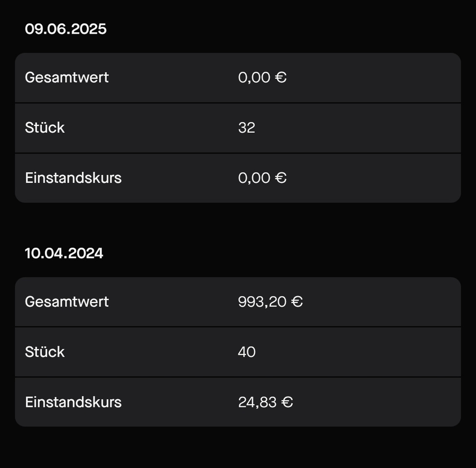Click divider between Gesamtwert and Stück, 10.04.2024 card
This screenshot has width=476, height=468.
tap(238, 327)
